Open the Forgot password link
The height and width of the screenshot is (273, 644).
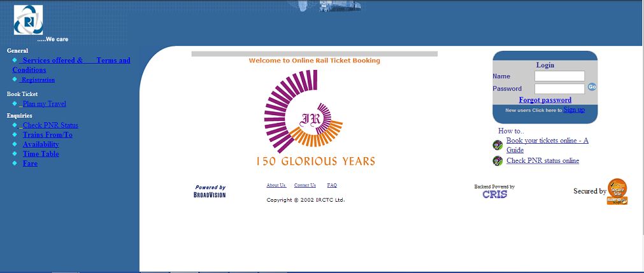point(545,100)
